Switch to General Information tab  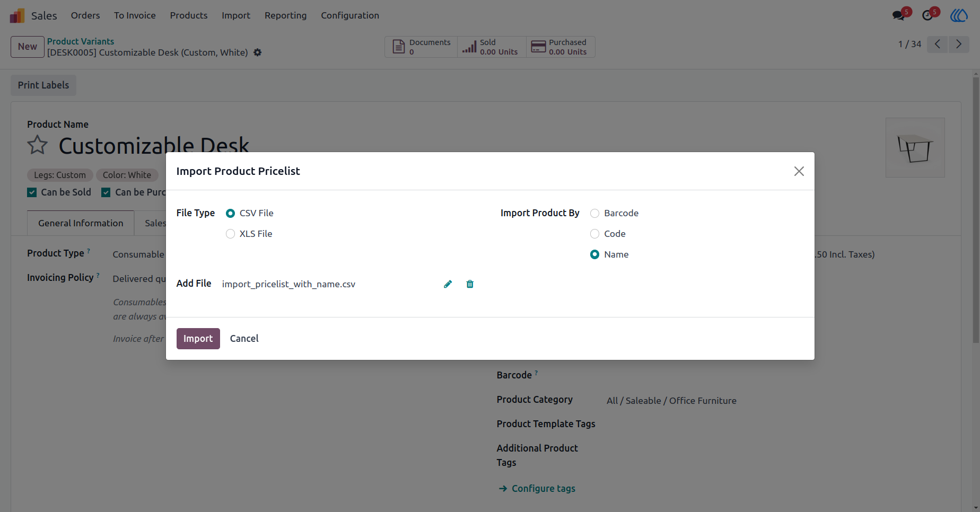pos(81,223)
